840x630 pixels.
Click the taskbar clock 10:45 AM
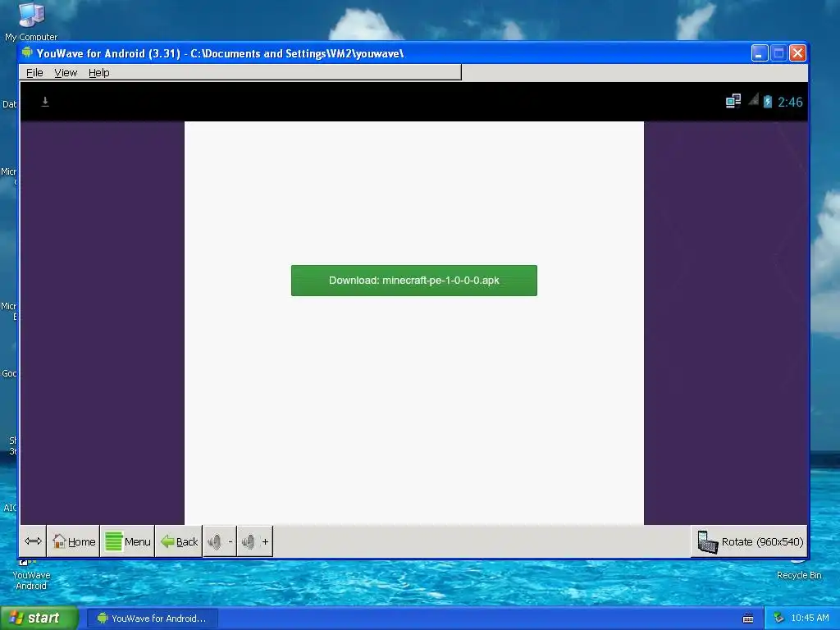pos(810,619)
